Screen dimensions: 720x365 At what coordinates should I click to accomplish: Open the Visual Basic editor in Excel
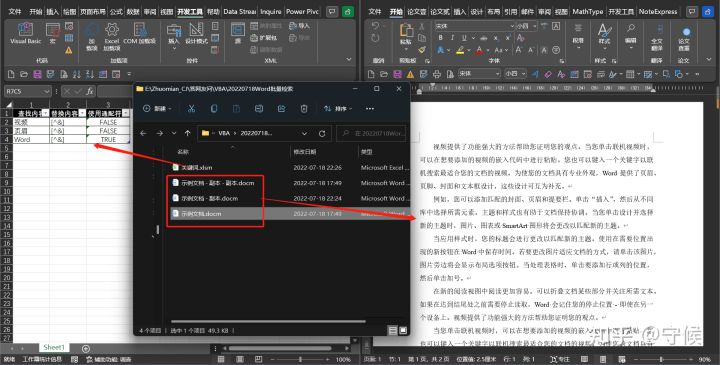[25, 34]
